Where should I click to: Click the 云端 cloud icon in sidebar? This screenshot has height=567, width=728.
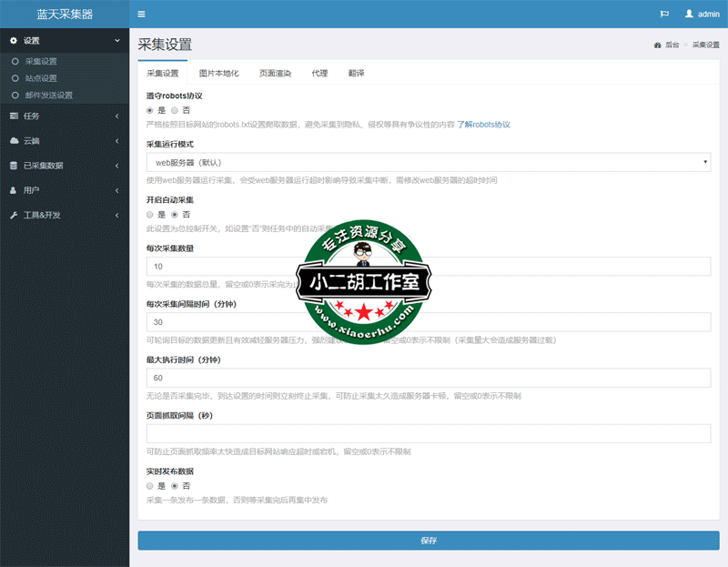[x=14, y=140]
